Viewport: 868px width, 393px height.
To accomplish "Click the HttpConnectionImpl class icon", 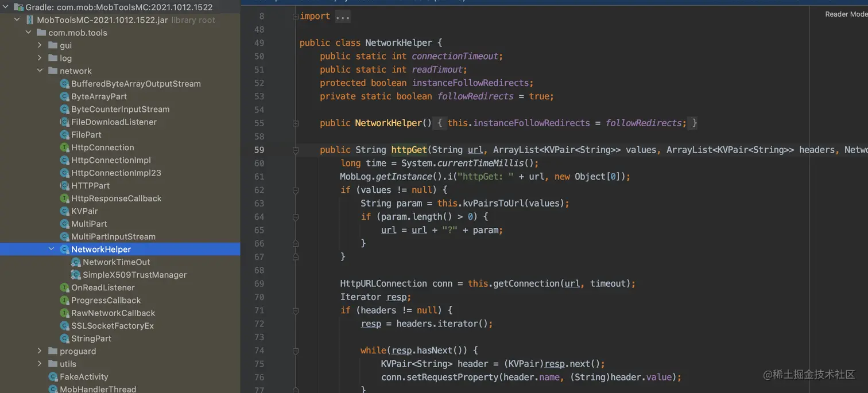I will 65,160.
